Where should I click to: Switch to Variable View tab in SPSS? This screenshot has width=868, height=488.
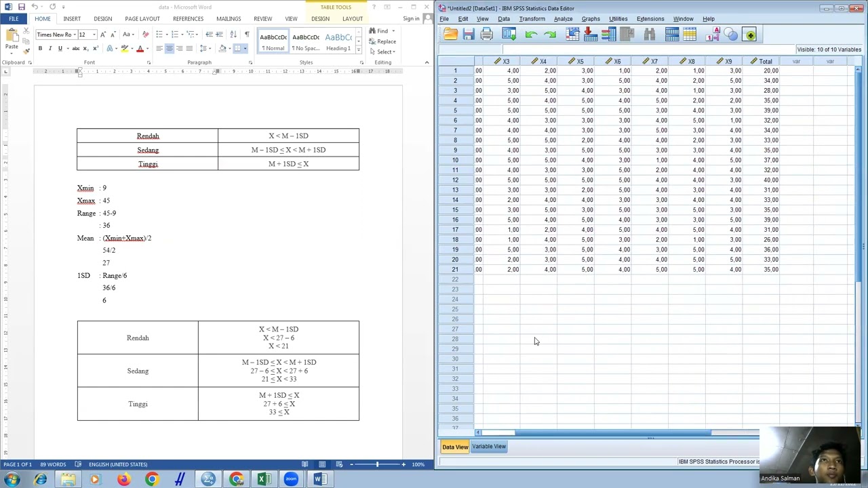coord(489,447)
